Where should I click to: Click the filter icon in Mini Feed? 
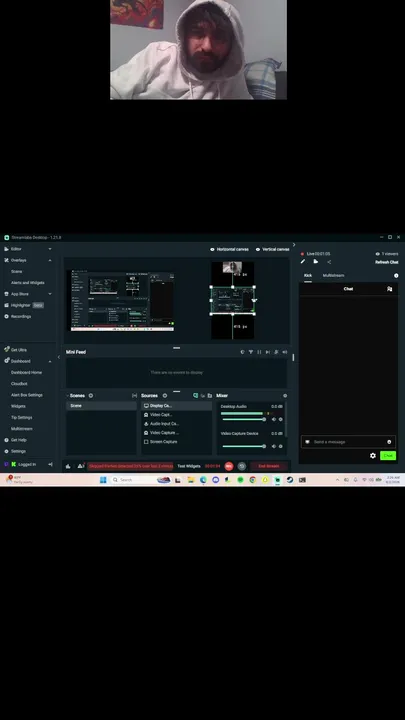coord(251,352)
